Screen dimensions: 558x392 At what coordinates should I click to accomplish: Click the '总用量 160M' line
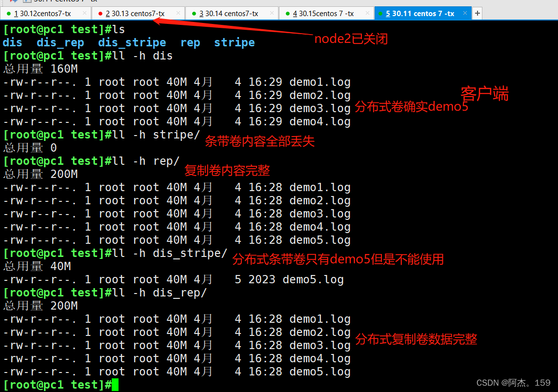point(40,69)
